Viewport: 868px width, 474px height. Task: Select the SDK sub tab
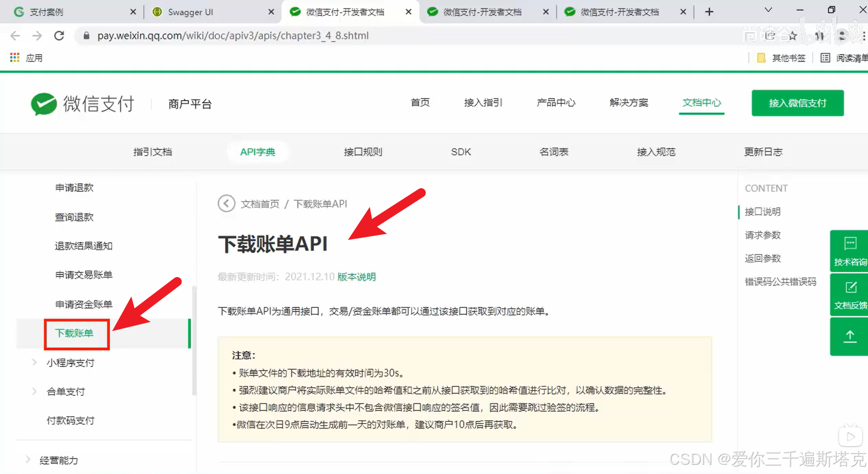pos(461,152)
